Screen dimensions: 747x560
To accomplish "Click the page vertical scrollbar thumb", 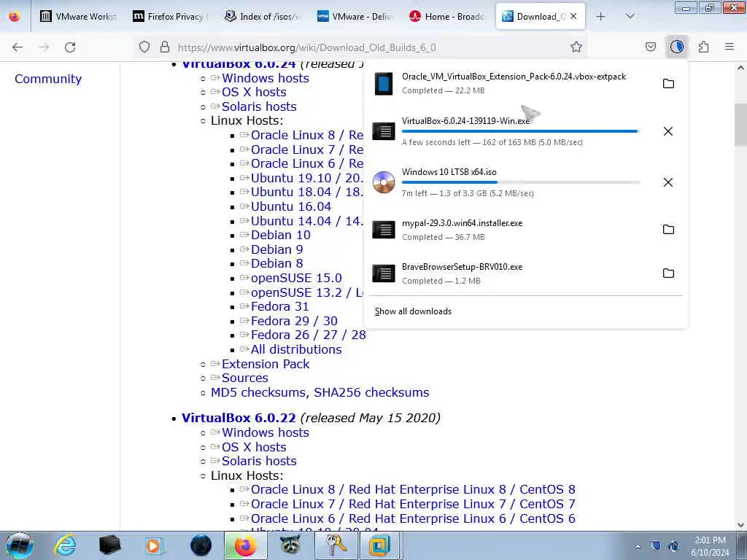I will [x=740, y=125].
